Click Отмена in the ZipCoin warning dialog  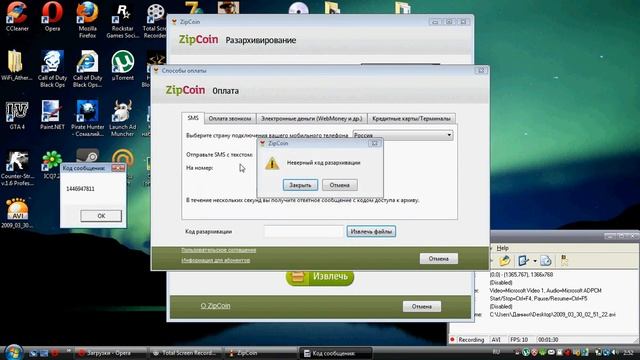(340, 185)
